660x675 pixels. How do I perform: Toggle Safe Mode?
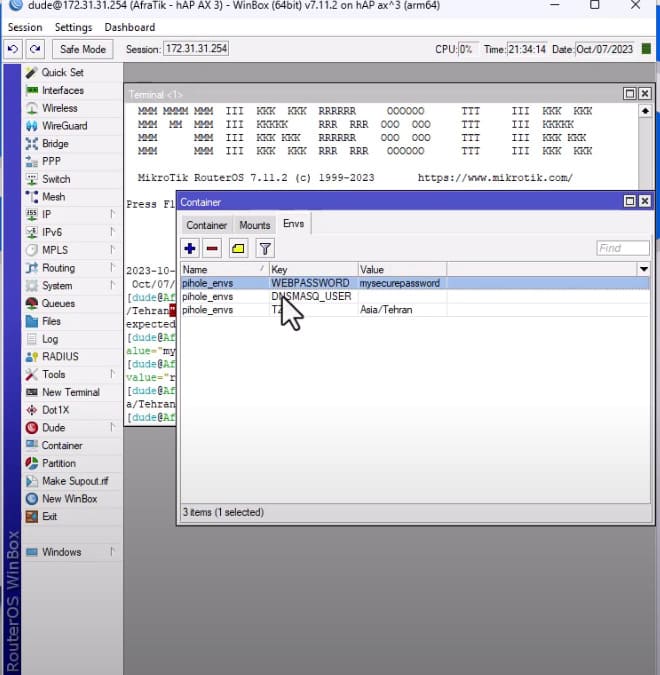tap(83, 49)
